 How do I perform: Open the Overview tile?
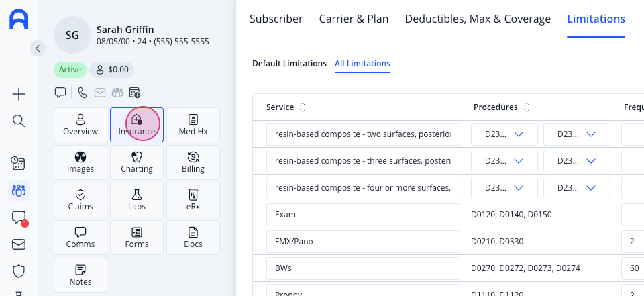tap(80, 125)
